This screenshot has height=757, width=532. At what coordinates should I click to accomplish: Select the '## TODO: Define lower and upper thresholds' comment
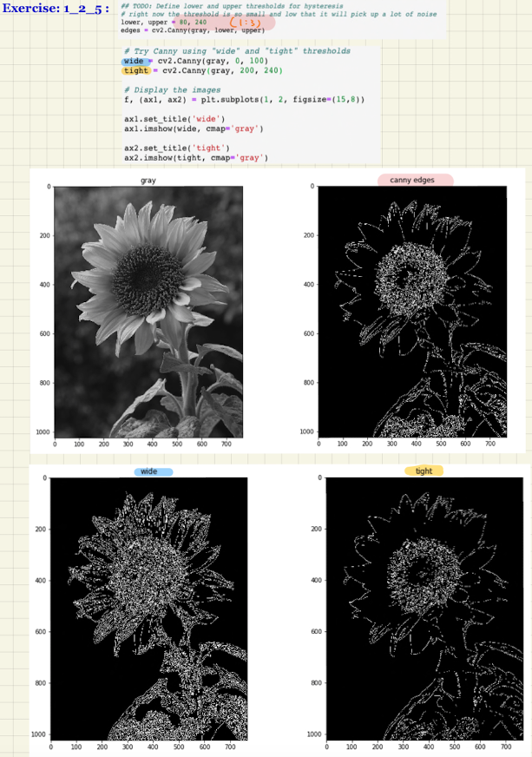click(233, 6)
